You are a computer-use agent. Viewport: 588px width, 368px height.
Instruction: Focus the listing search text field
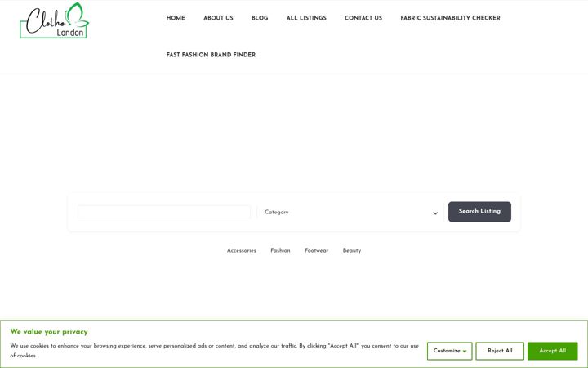click(164, 212)
